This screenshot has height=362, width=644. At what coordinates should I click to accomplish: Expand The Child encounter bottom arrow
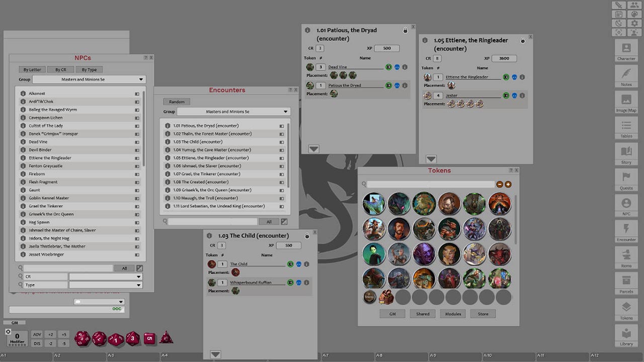tap(215, 354)
